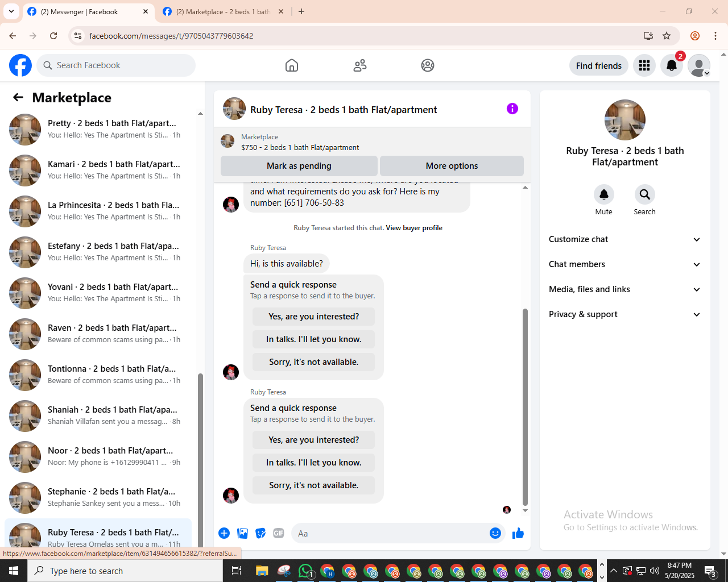Screen dimensions: 728x582
Task: Switch to the Marketplace 2 beds browser tab
Action: coord(223,11)
